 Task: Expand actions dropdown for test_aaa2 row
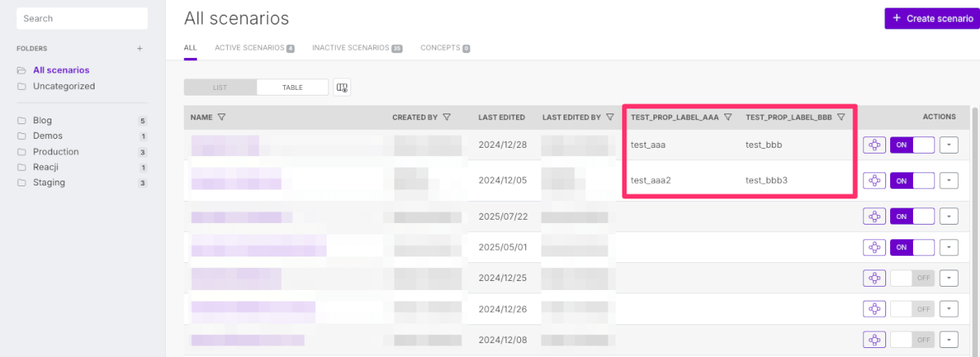click(x=949, y=181)
